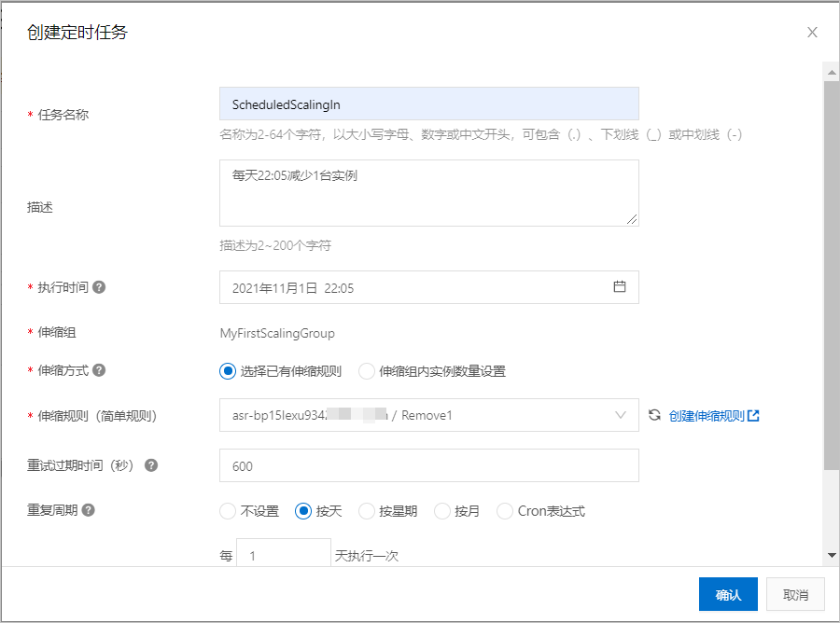Screen dimensions: 840x623
Task: Show help tooltip next to 伸缩方式
Action: (99, 370)
